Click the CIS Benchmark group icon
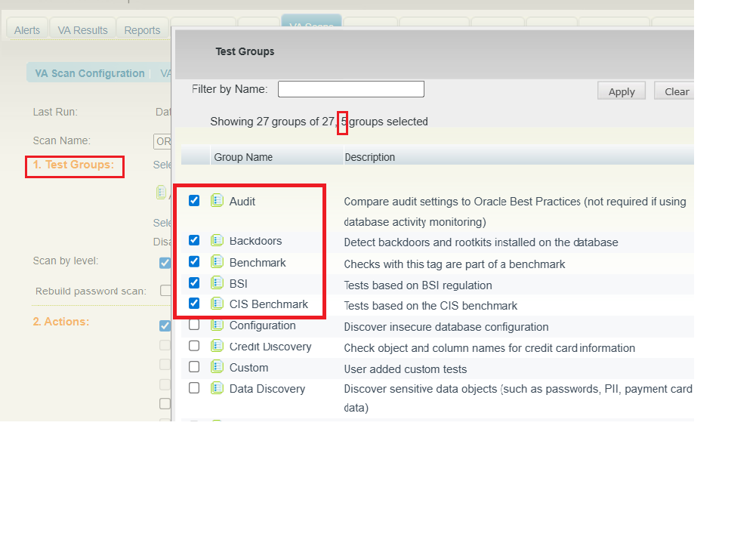Image resolution: width=756 pixels, height=549 pixels. [217, 304]
